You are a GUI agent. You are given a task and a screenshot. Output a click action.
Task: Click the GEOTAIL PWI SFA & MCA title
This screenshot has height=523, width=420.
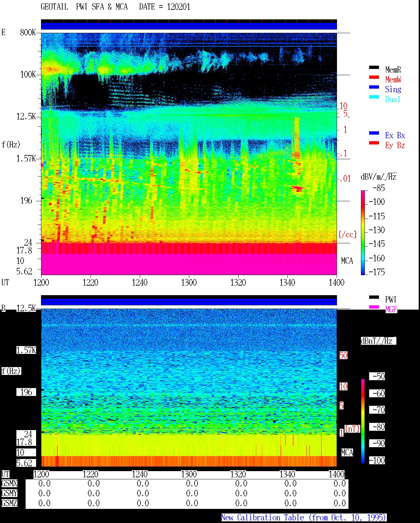click(84, 7)
